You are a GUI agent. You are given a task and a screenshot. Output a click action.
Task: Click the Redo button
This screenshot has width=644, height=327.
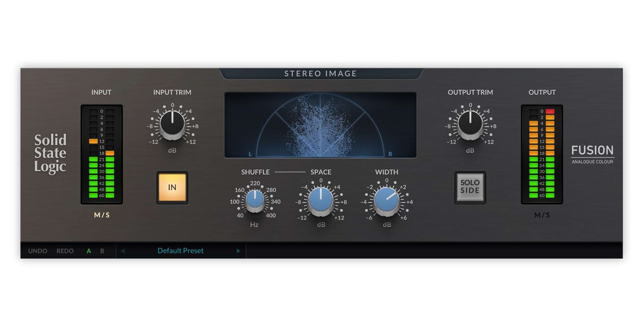[65, 251]
